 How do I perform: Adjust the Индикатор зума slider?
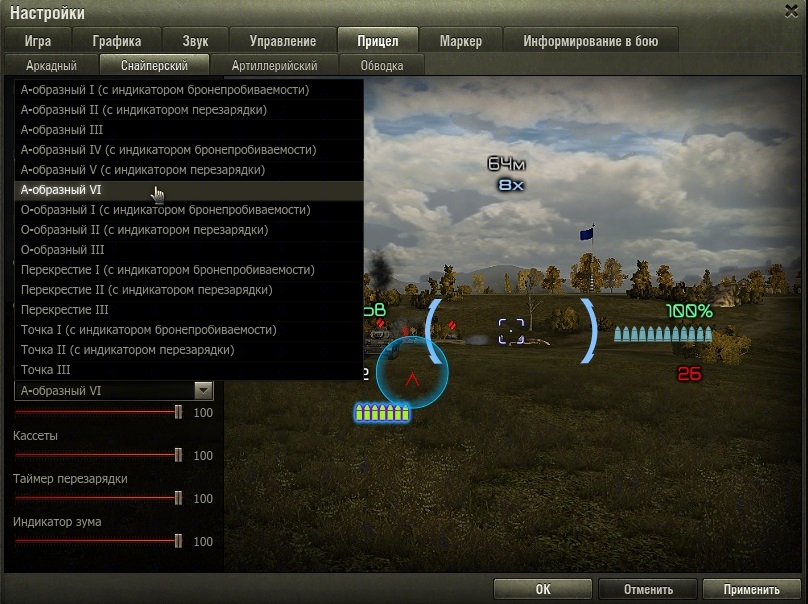coord(98,541)
